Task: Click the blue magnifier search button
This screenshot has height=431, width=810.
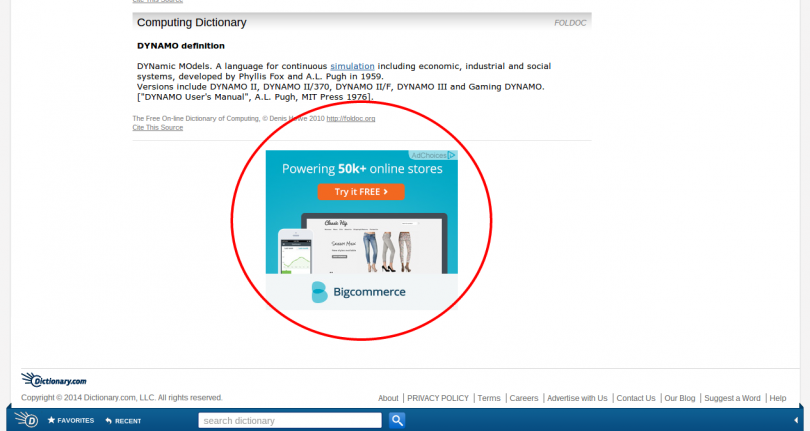Action: (397, 420)
